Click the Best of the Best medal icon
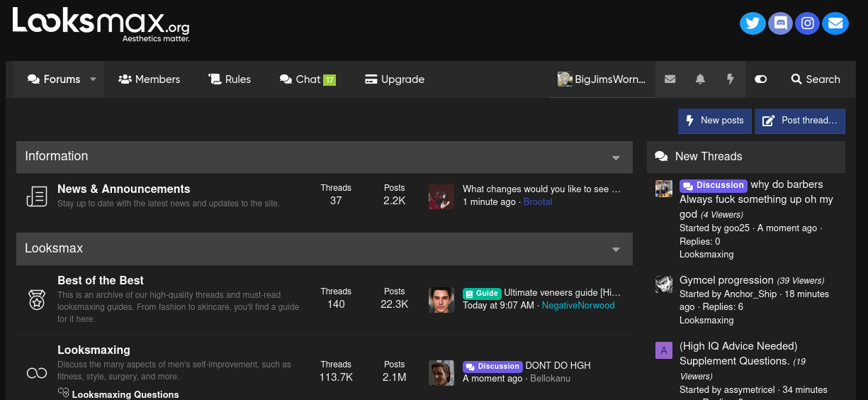The image size is (868, 400). 37,299
